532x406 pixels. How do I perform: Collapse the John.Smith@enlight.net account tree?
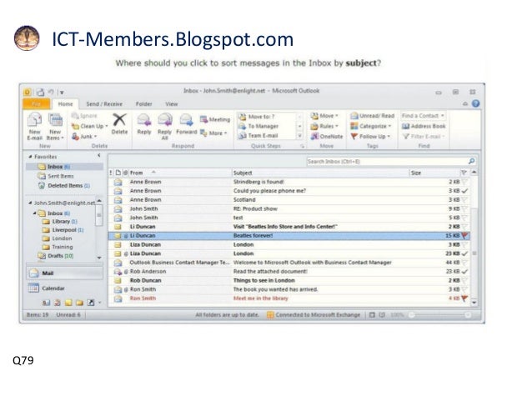coord(30,203)
